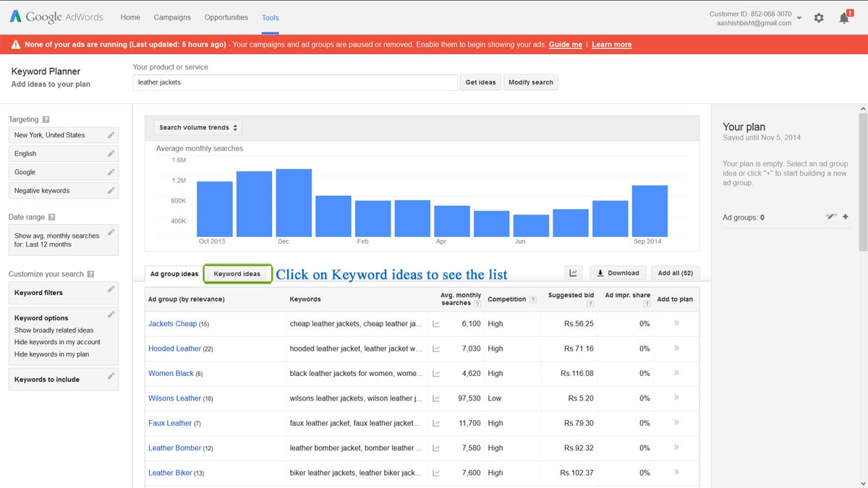
Task: Open the Search volume trends dropdown
Action: pyautogui.click(x=197, y=127)
